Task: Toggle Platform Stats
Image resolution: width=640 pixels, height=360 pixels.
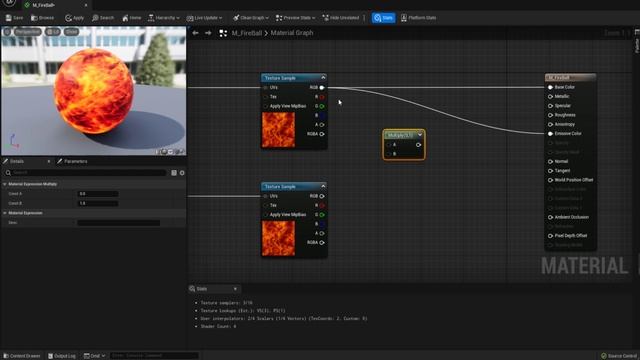Action: click(418, 18)
